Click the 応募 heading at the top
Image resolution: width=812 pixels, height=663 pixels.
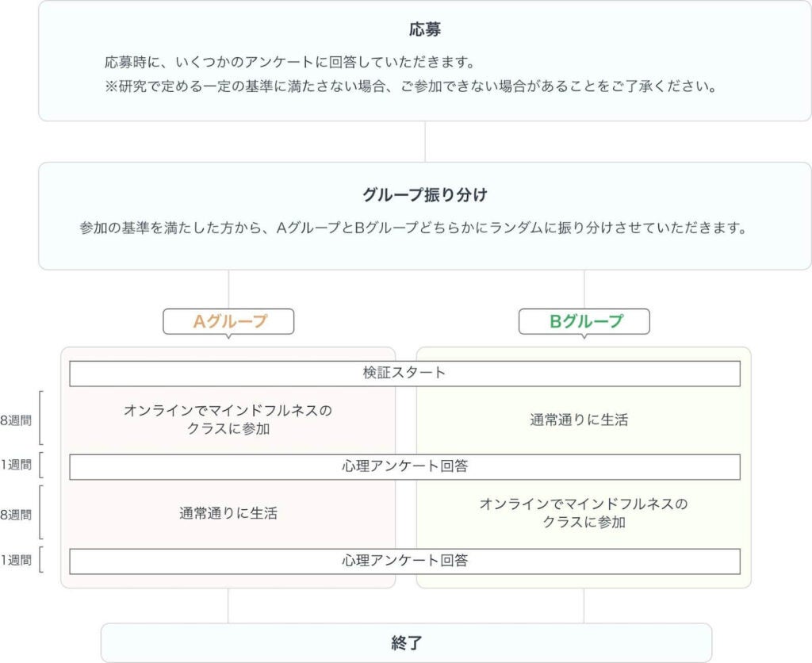click(x=425, y=30)
